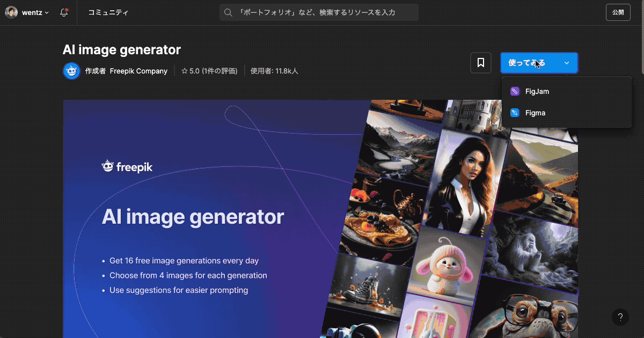
Task: Click the wentz profile avatar
Action: 11,12
